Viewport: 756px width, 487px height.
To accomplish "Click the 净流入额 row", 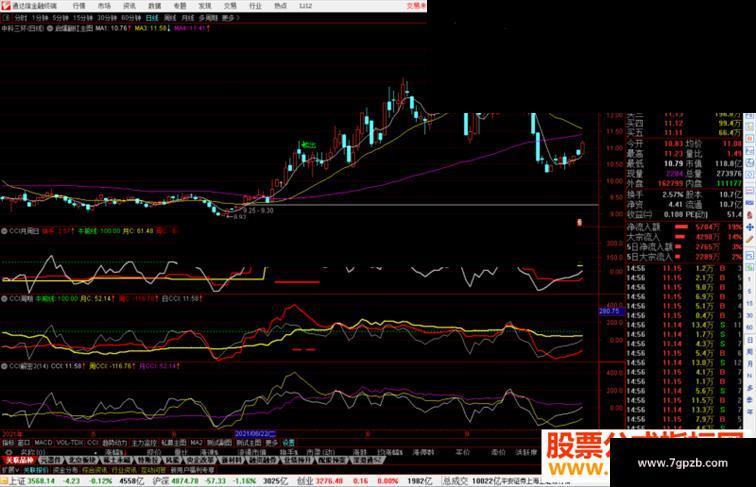I will (x=684, y=227).
